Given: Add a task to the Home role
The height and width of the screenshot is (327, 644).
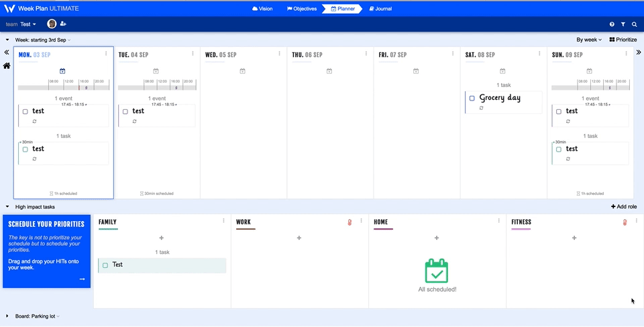Looking at the screenshot, I should point(437,238).
